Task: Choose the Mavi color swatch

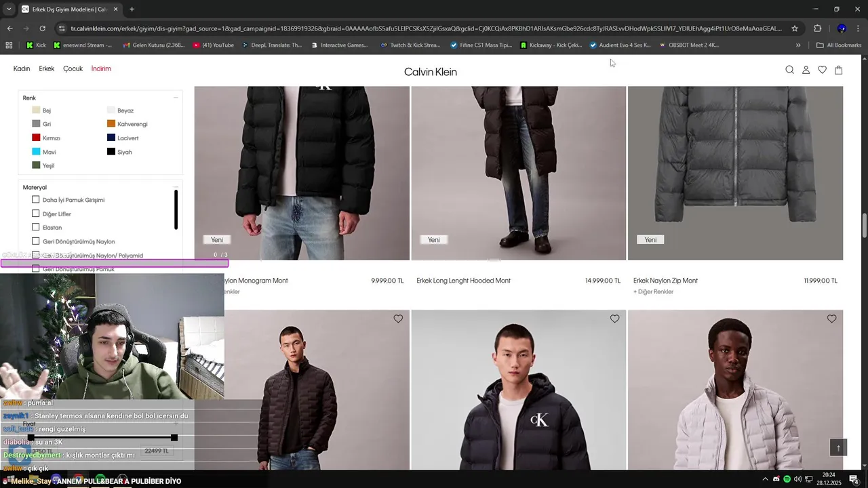Action: point(36,152)
